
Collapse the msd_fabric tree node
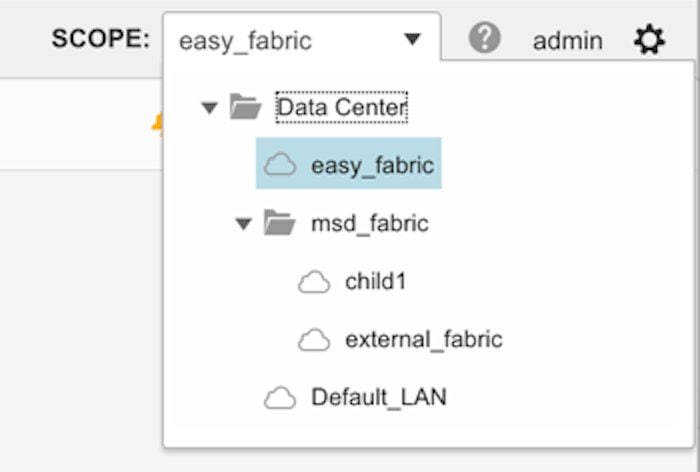(243, 224)
